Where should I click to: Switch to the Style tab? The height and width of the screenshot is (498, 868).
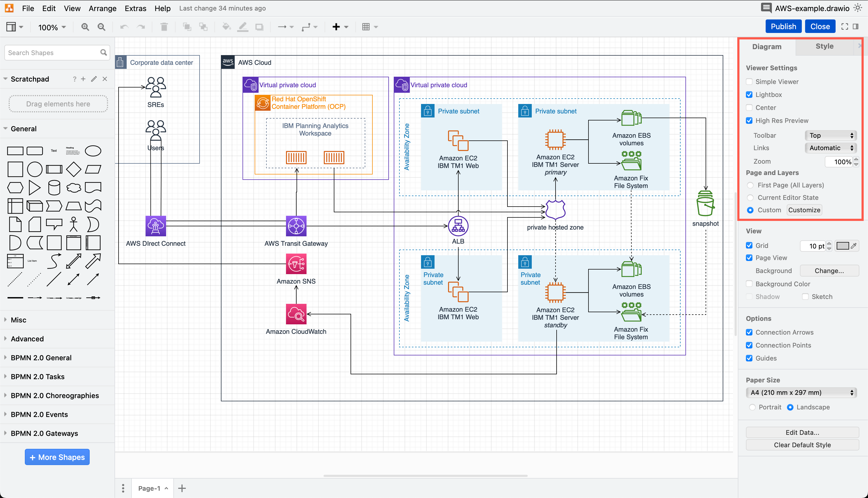(x=824, y=46)
